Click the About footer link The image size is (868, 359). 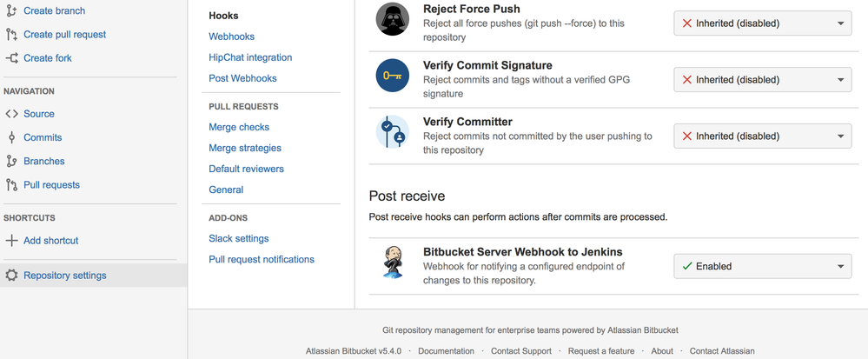coord(662,351)
